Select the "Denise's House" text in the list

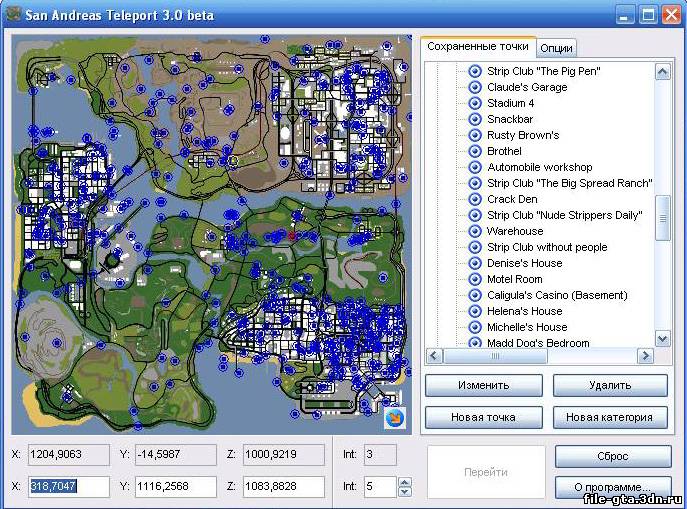(x=524, y=263)
